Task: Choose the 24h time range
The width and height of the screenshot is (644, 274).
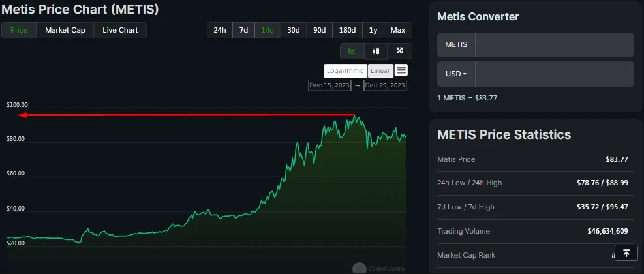Action: 220,31
